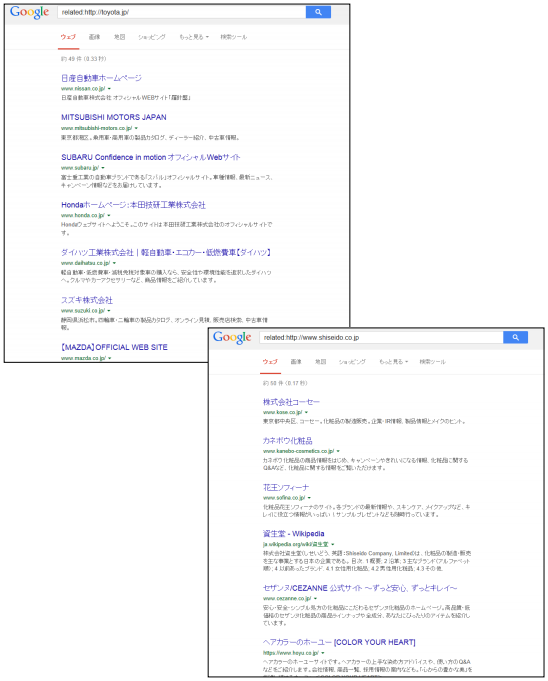
Task: Click the www.cezanne.co.jp green URL text
Action: coord(287,598)
